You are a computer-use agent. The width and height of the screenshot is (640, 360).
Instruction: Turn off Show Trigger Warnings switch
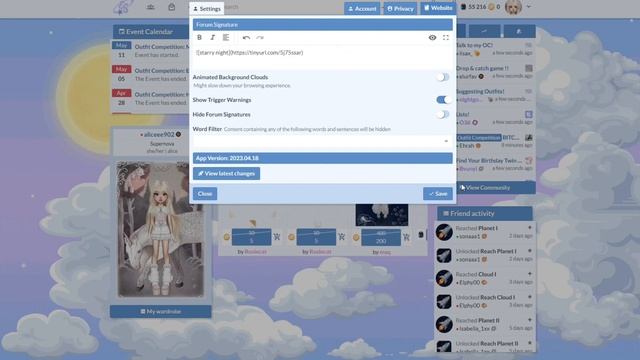click(443, 100)
